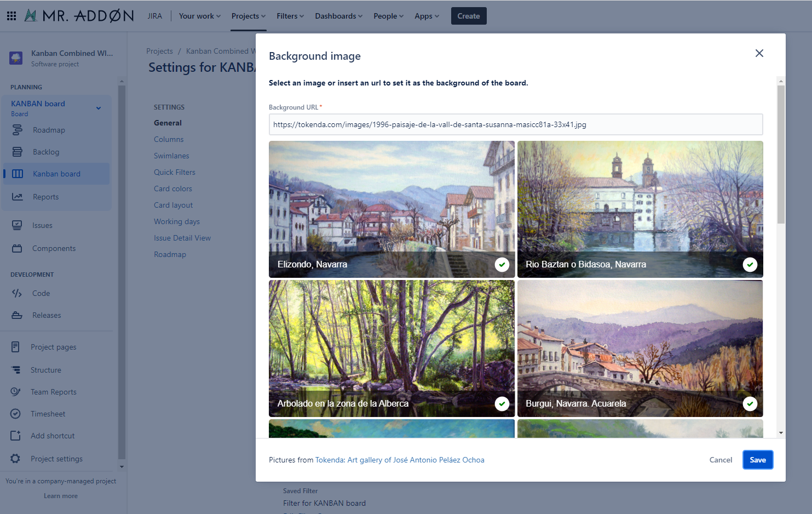Click the Background URL input field
The image size is (812, 514).
pos(515,124)
